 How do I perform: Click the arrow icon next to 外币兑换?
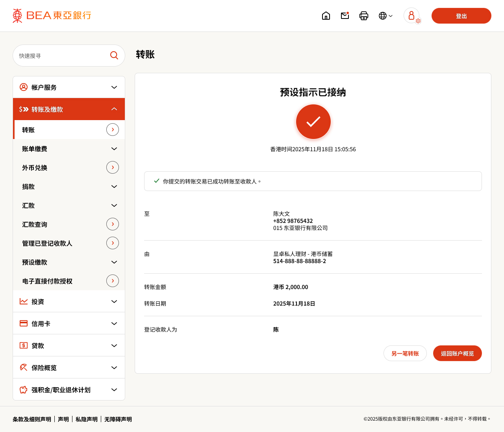113,167
